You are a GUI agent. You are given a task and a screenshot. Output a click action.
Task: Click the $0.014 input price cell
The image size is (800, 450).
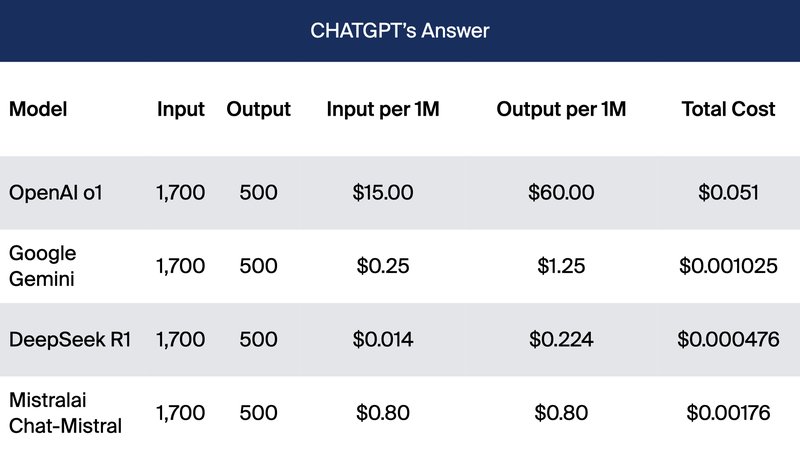click(x=383, y=339)
